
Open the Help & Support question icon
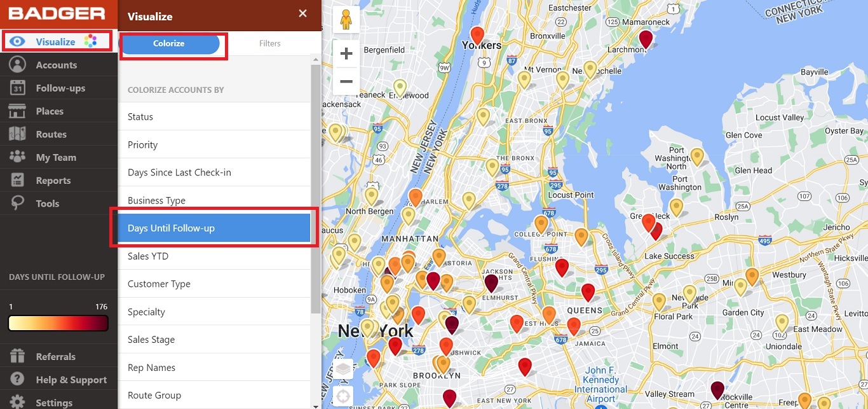(x=17, y=380)
